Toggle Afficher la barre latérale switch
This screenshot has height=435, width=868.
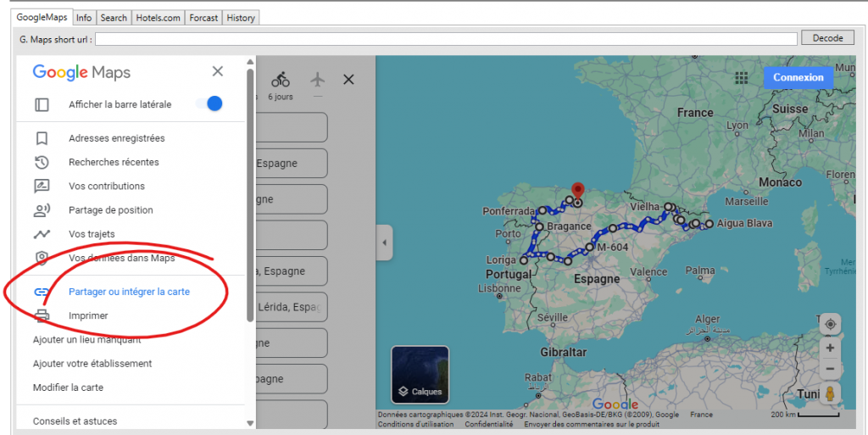tap(209, 103)
